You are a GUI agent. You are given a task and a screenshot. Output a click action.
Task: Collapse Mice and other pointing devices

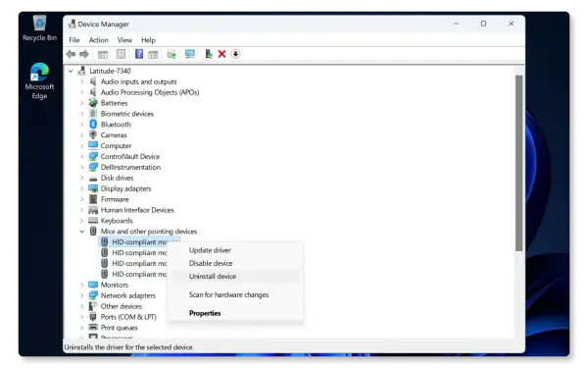pos(81,231)
